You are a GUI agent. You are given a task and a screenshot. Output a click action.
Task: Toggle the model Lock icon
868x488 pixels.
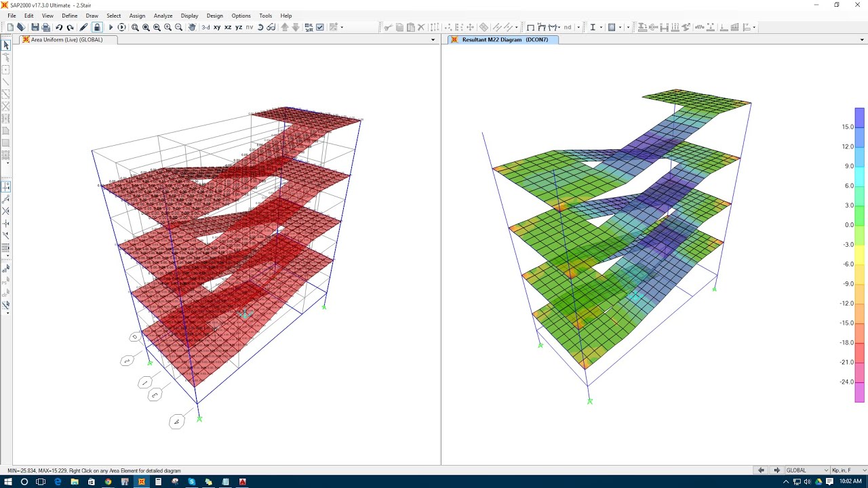[97, 27]
